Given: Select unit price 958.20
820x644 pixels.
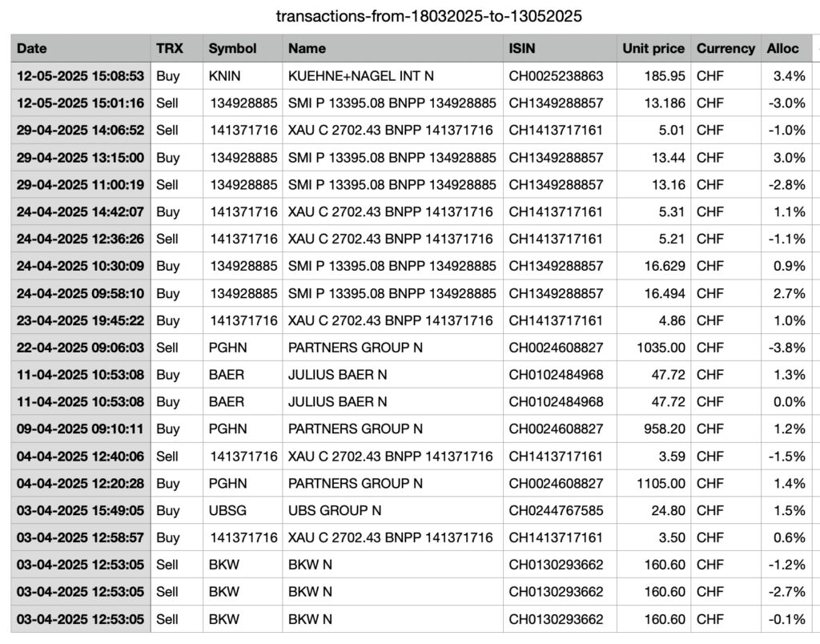Looking at the screenshot, I should 653,429.
